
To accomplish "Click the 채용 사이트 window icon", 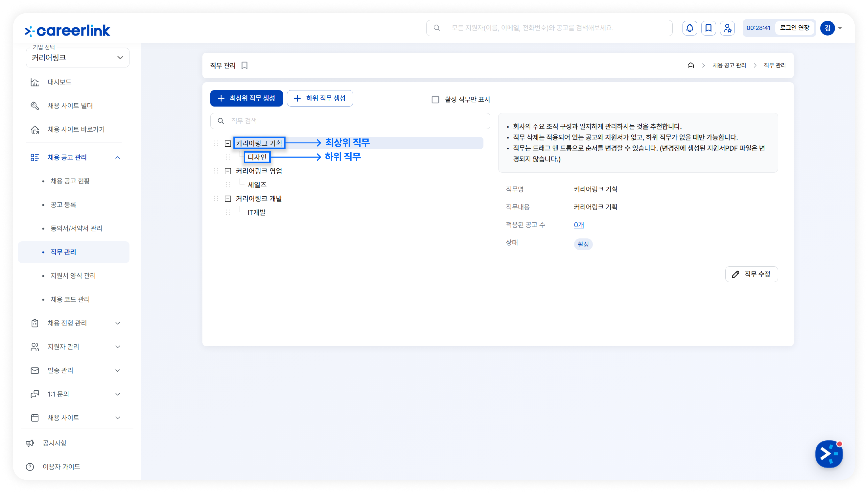I will click(x=35, y=418).
